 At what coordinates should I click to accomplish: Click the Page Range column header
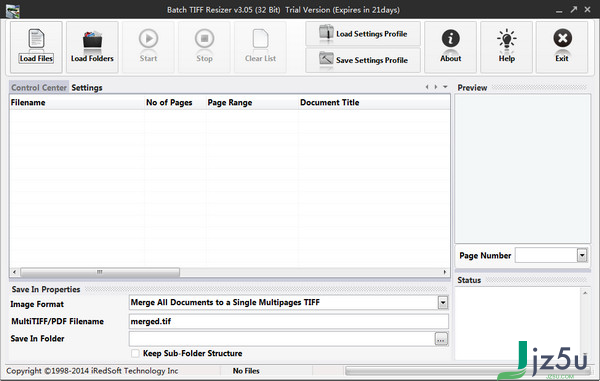click(252, 103)
